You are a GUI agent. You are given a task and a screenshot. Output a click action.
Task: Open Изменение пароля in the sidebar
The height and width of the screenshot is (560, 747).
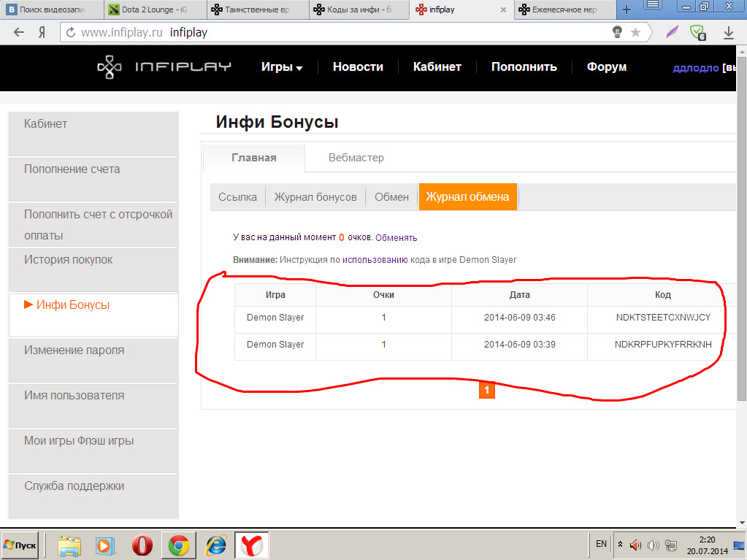coord(93,360)
